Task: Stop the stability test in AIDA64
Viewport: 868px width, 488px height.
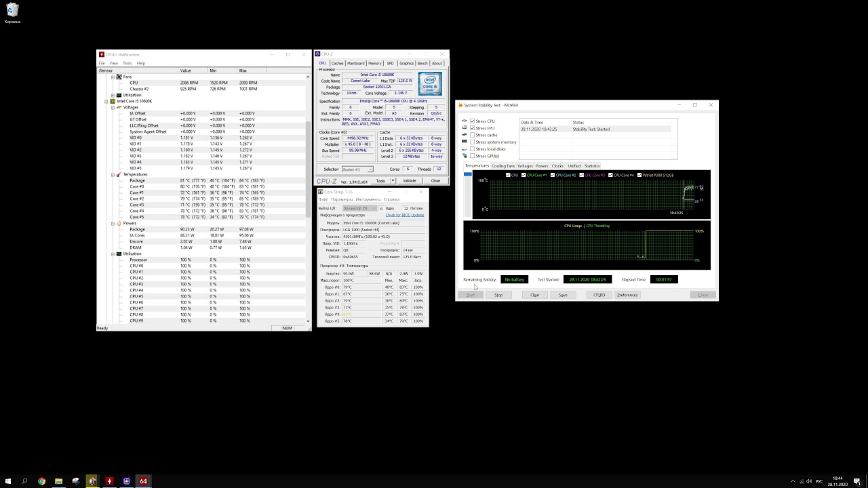Action: pos(498,295)
